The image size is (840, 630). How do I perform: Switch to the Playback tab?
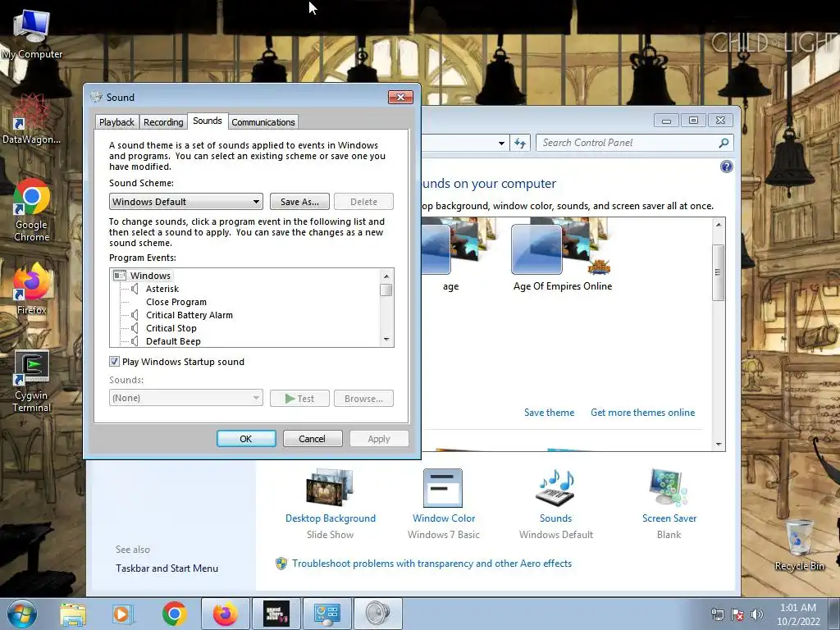(x=116, y=122)
